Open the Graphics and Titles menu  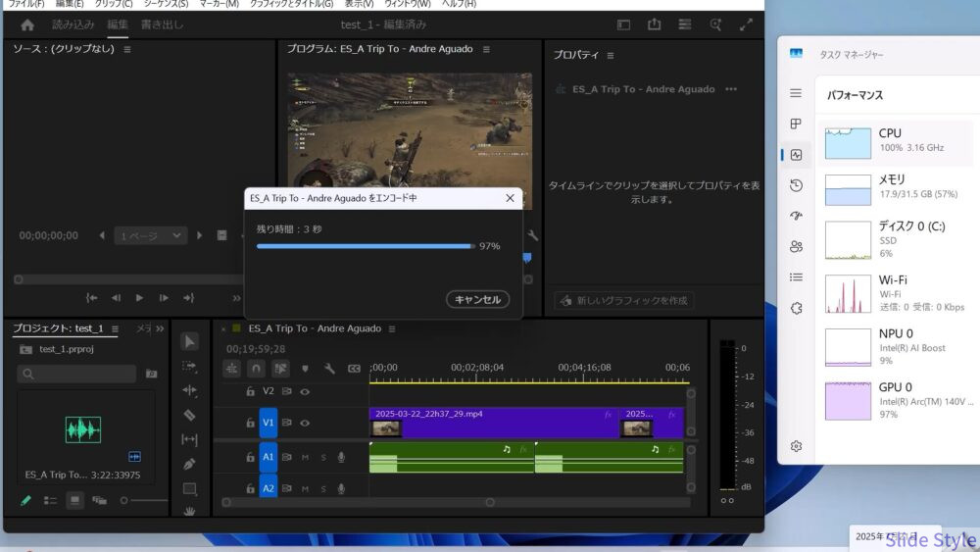coord(291,4)
